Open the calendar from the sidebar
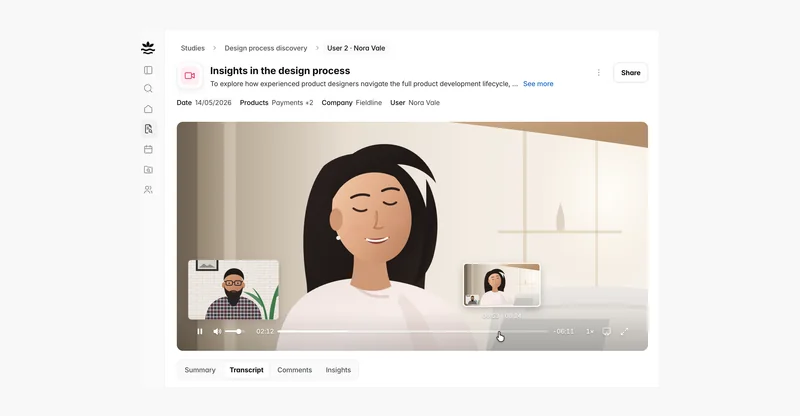Image resolution: width=800 pixels, height=416 pixels. point(148,149)
